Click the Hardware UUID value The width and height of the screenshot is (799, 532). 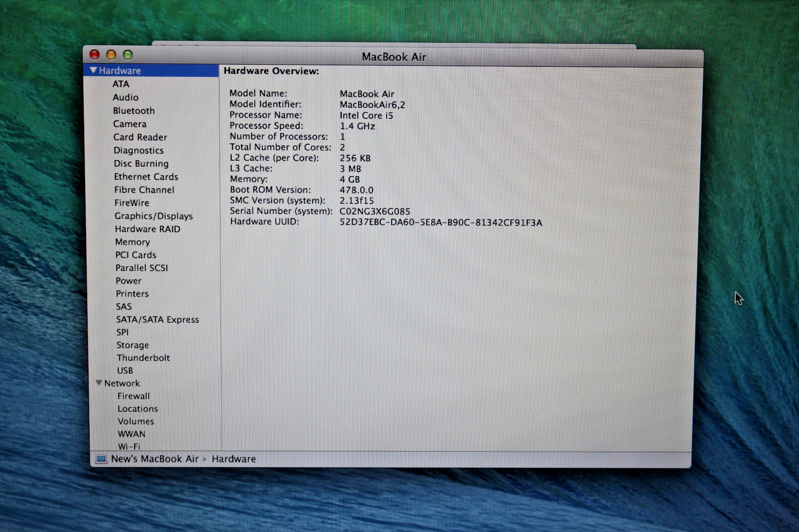[x=441, y=223]
